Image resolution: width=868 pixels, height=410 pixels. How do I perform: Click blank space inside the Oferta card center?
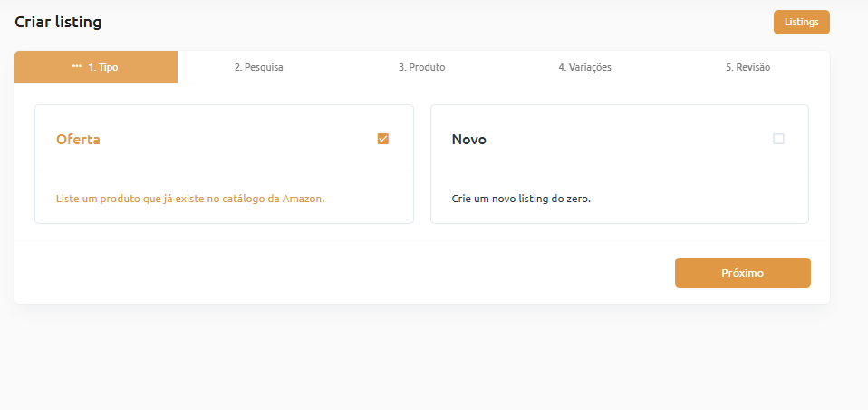[x=224, y=169]
